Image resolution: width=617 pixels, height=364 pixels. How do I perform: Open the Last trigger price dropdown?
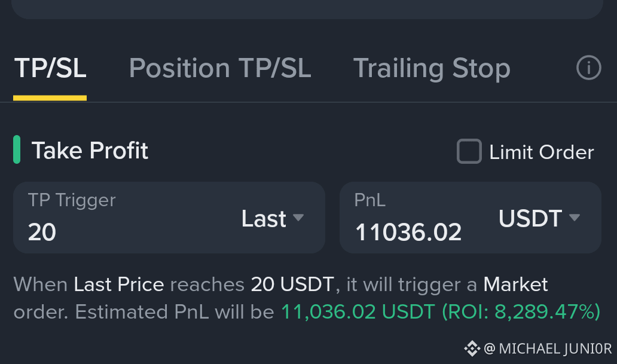tap(273, 218)
